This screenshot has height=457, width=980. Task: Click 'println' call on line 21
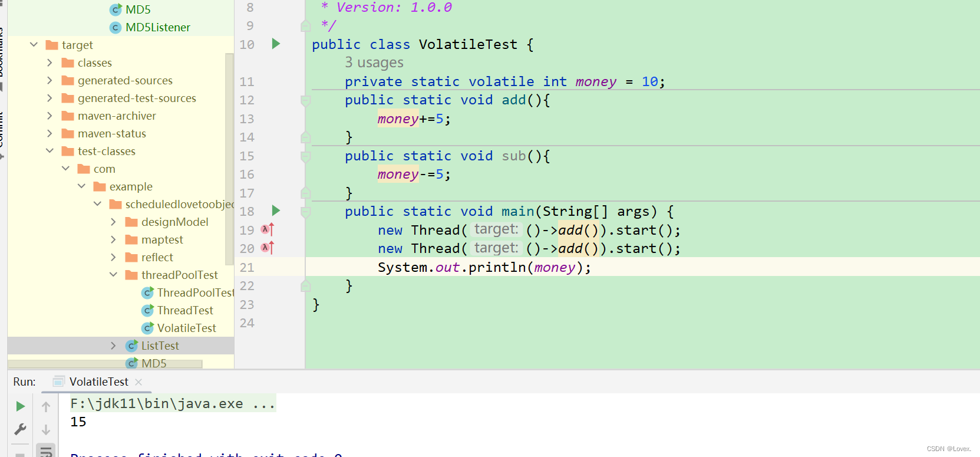pyautogui.click(x=497, y=267)
